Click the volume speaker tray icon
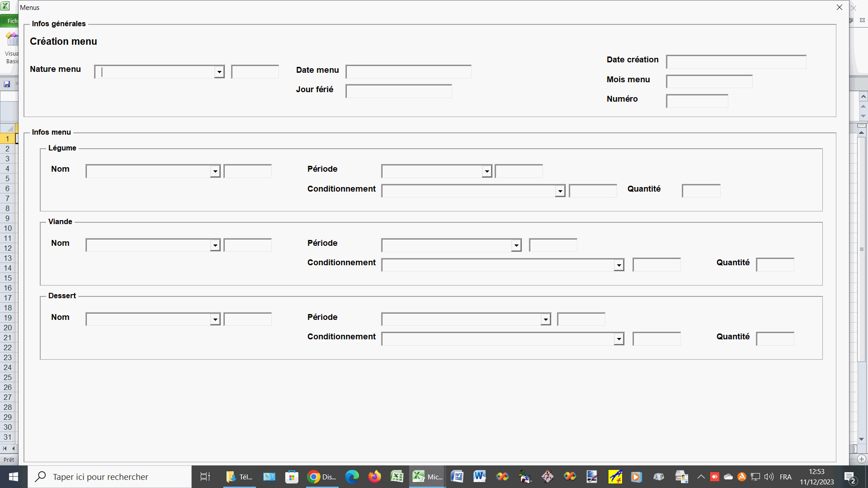 pos(769,477)
